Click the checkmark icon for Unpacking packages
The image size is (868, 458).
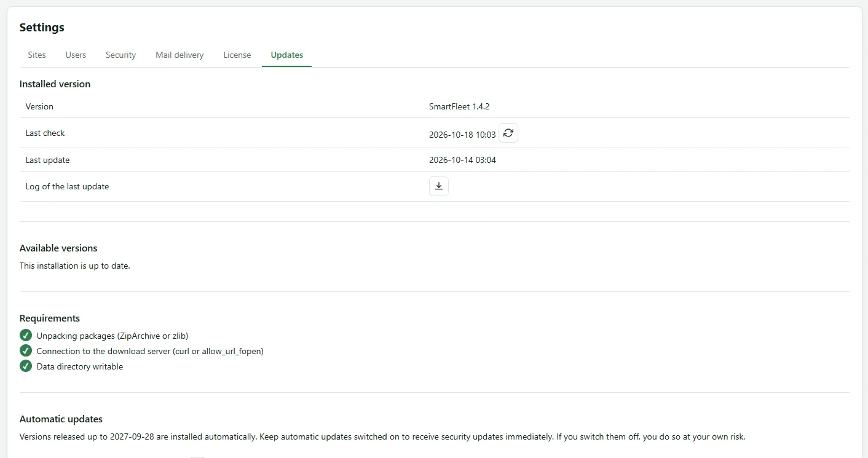click(x=26, y=336)
